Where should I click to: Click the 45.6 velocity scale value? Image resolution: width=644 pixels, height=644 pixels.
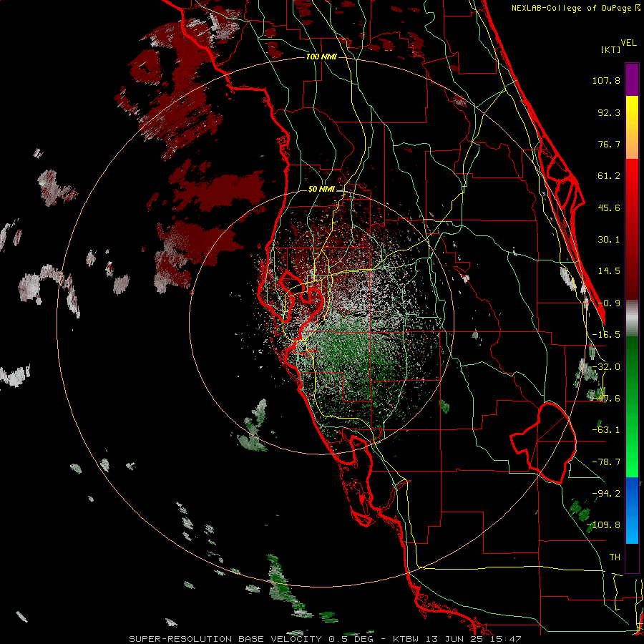tap(609, 208)
